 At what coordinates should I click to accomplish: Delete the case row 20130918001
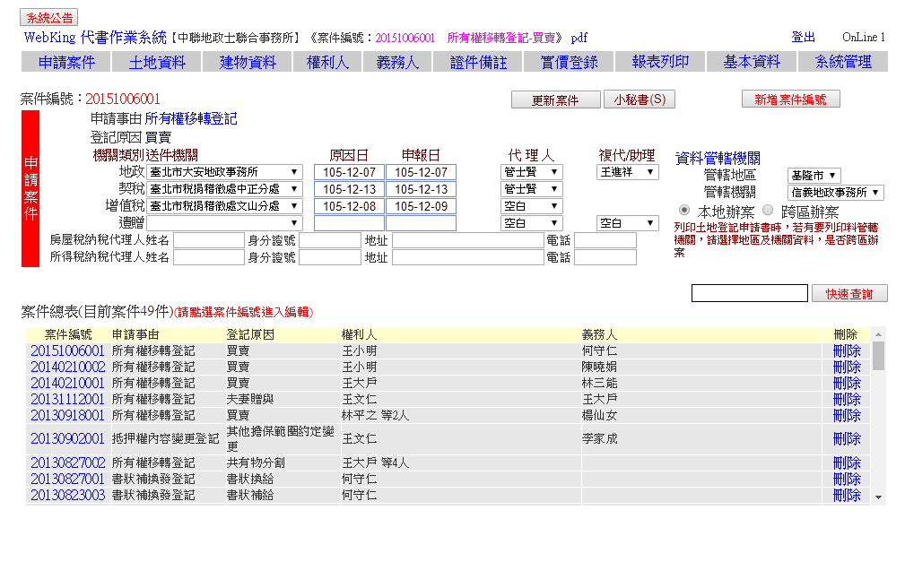(x=846, y=415)
